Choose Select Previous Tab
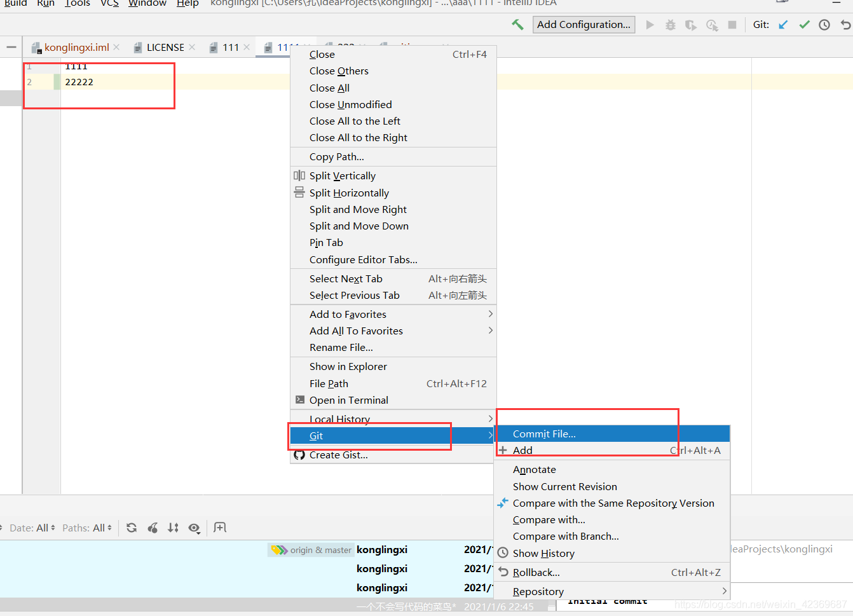Viewport: 853px width, 616px height. [x=393, y=295]
